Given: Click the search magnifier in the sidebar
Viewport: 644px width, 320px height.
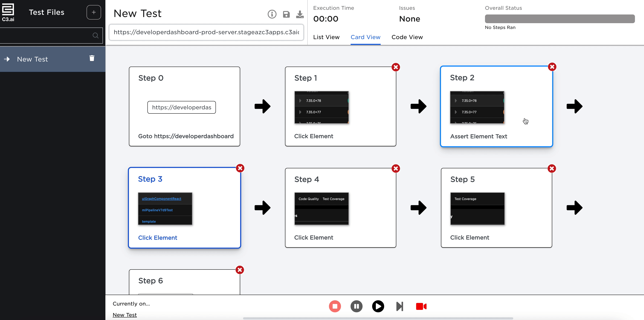Looking at the screenshot, I should click(x=95, y=35).
